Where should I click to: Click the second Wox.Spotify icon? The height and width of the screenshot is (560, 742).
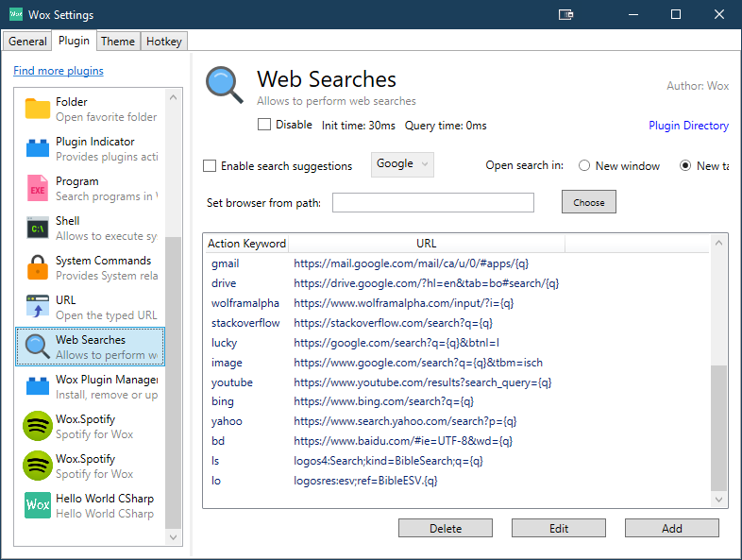[38, 466]
